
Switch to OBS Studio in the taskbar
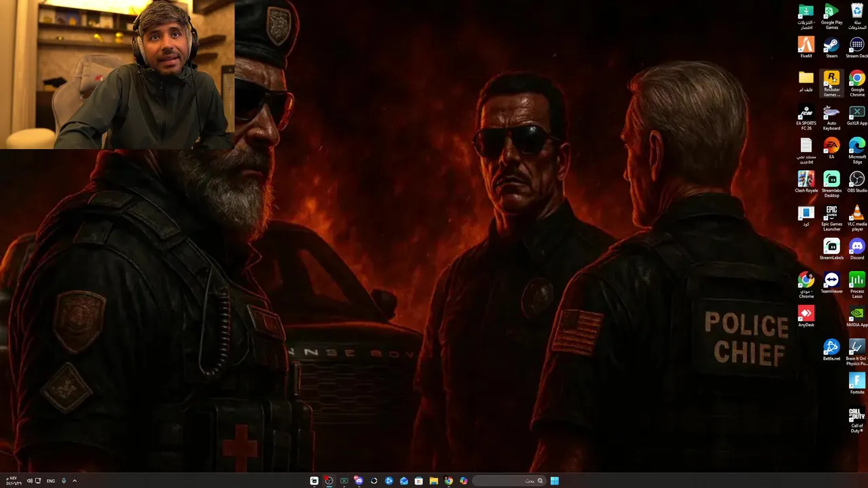(x=329, y=481)
